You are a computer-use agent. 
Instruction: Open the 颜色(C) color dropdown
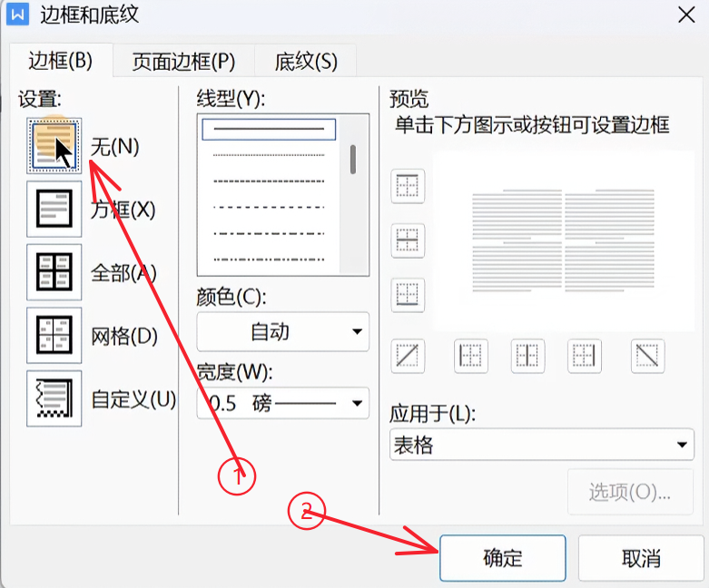tap(283, 332)
